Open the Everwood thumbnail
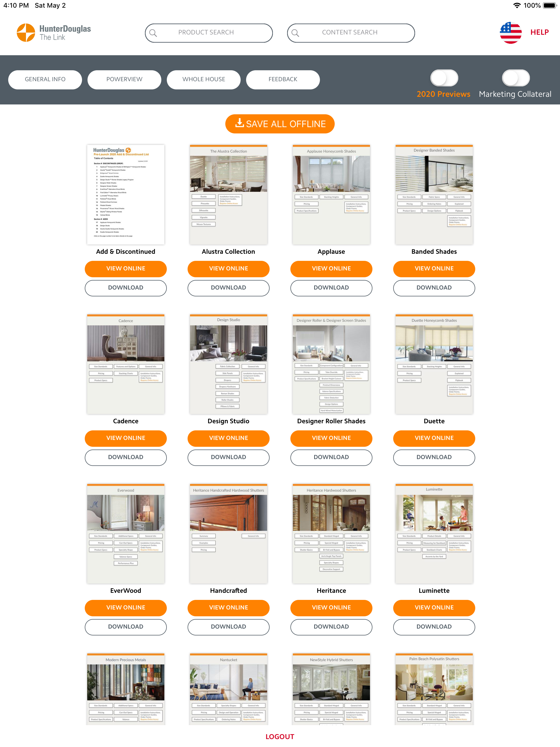 pyautogui.click(x=126, y=533)
